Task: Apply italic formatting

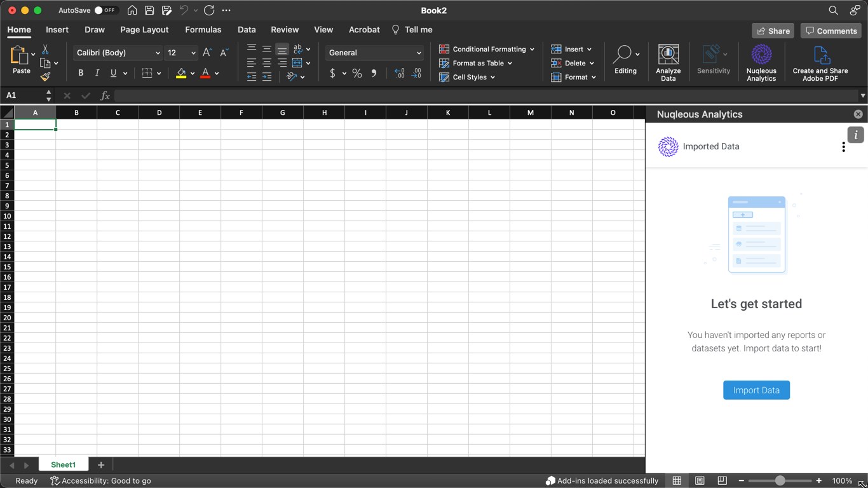Action: coord(97,73)
